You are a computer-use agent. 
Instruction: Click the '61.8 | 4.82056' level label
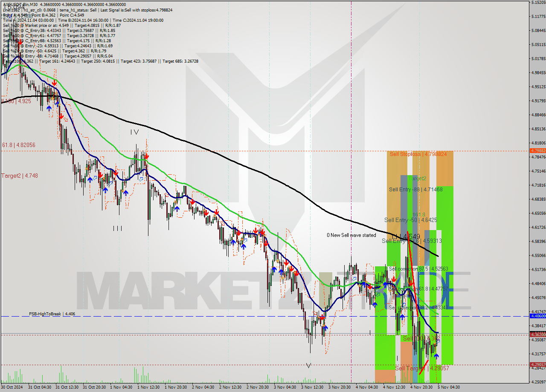point(18,145)
